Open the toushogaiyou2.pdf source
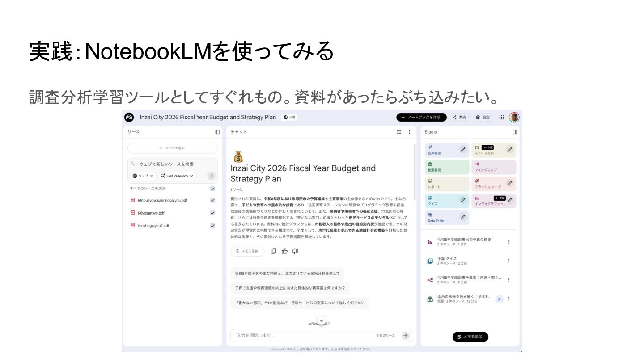 (x=153, y=226)
